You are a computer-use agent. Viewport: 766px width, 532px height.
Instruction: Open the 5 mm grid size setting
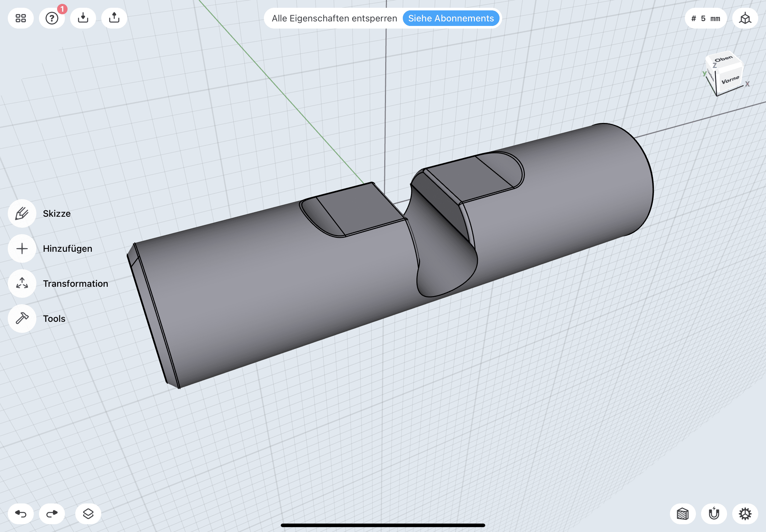(x=706, y=18)
